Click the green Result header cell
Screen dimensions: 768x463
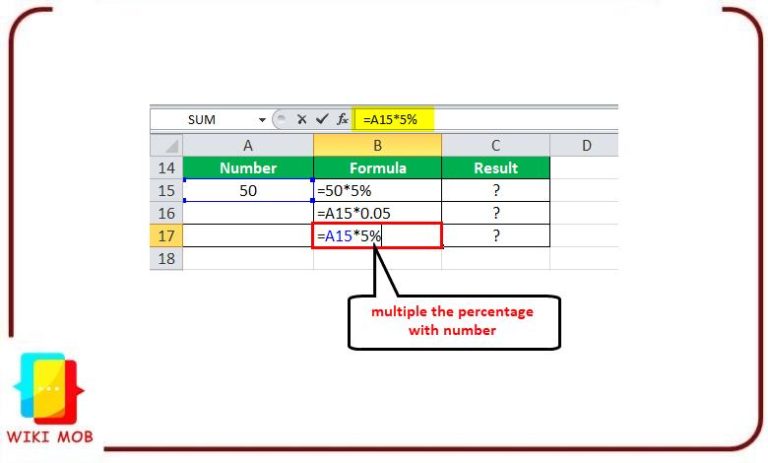point(495,167)
